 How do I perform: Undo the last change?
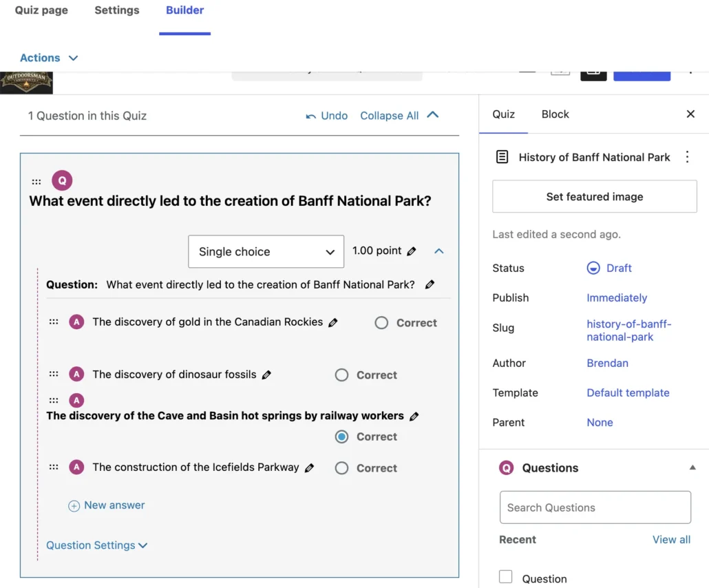pos(327,116)
